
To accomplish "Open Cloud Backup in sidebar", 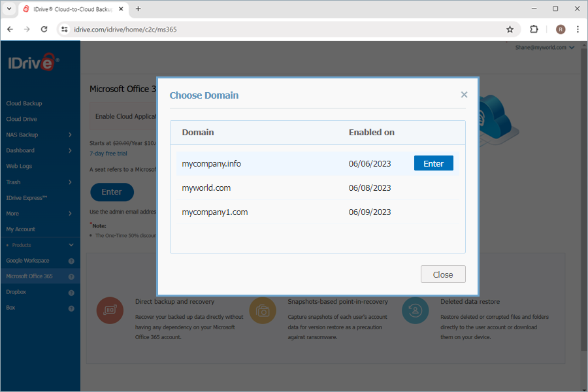I will (24, 103).
